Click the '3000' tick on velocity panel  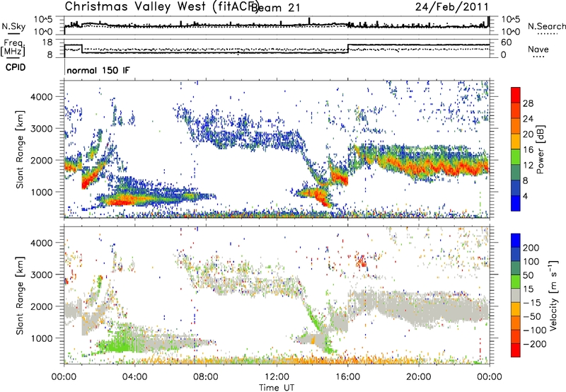point(41,275)
